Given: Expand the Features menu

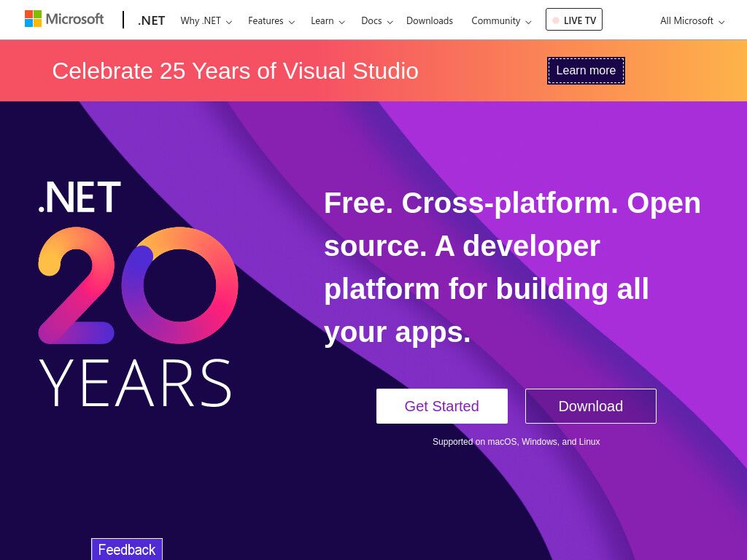Looking at the screenshot, I should coord(271,21).
